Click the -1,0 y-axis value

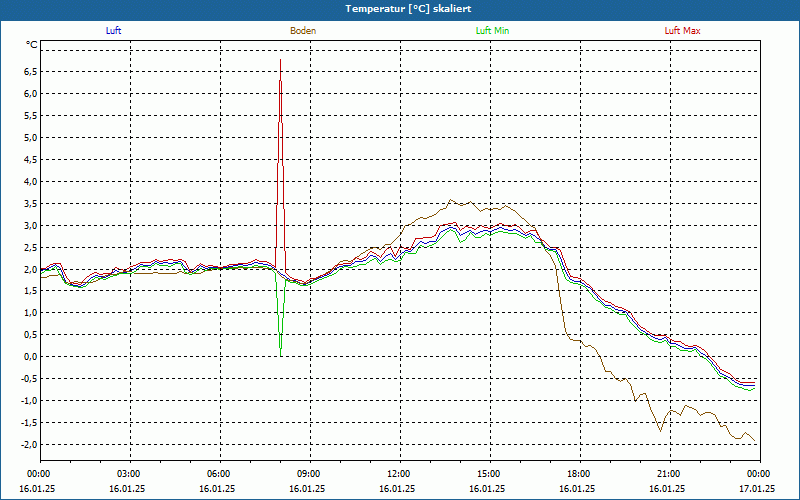pyautogui.click(x=29, y=401)
